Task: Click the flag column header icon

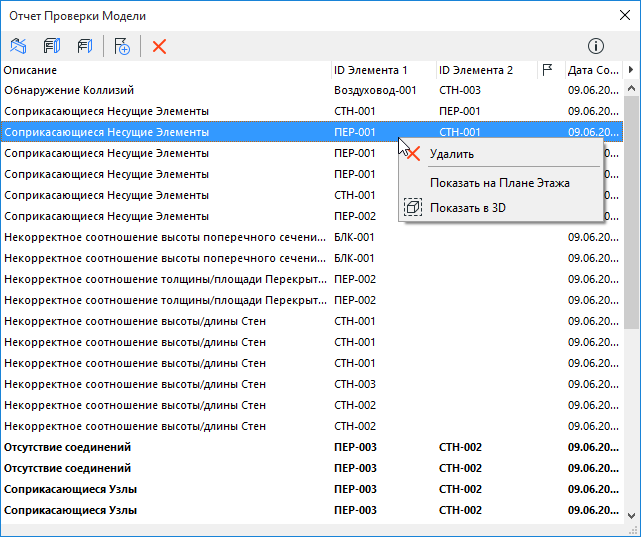Action: pyautogui.click(x=547, y=70)
